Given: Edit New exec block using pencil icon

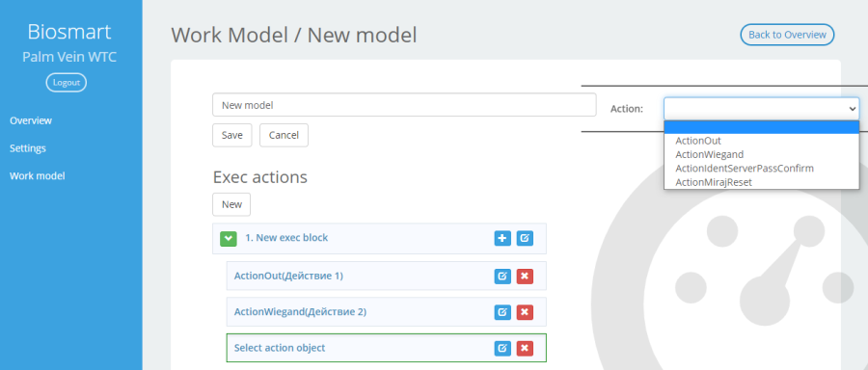Looking at the screenshot, I should (525, 238).
